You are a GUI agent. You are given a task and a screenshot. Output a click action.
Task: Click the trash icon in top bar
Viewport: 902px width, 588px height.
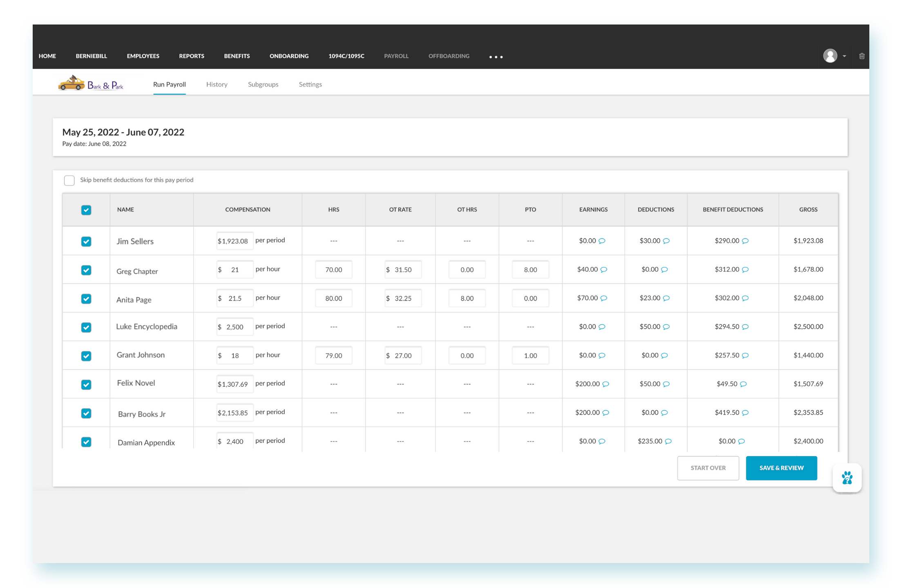pyautogui.click(x=862, y=56)
